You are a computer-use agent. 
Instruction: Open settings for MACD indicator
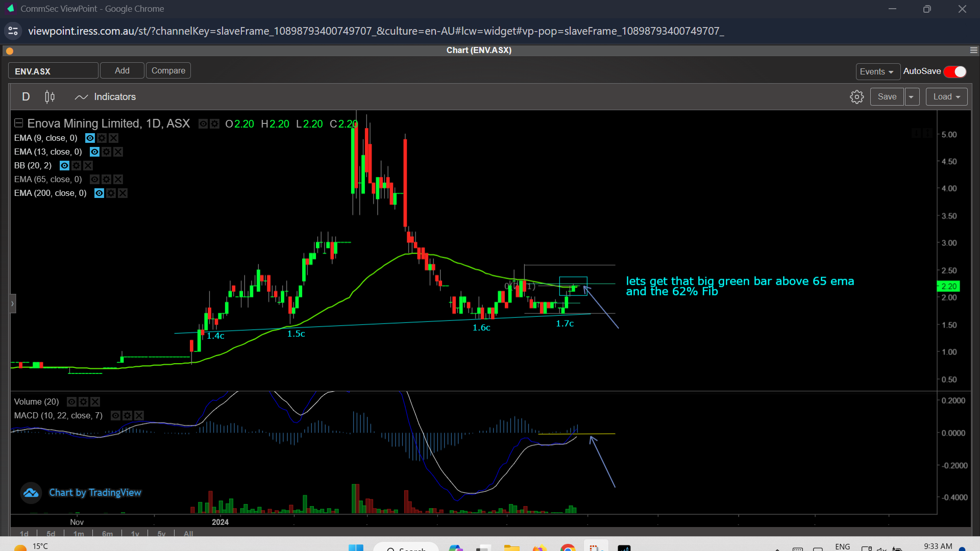click(127, 415)
